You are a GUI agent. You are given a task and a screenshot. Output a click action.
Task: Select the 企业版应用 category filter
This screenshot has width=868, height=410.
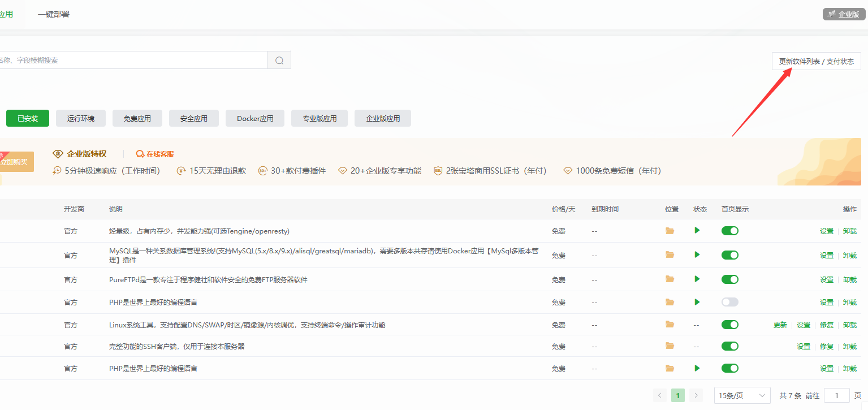[x=383, y=118]
